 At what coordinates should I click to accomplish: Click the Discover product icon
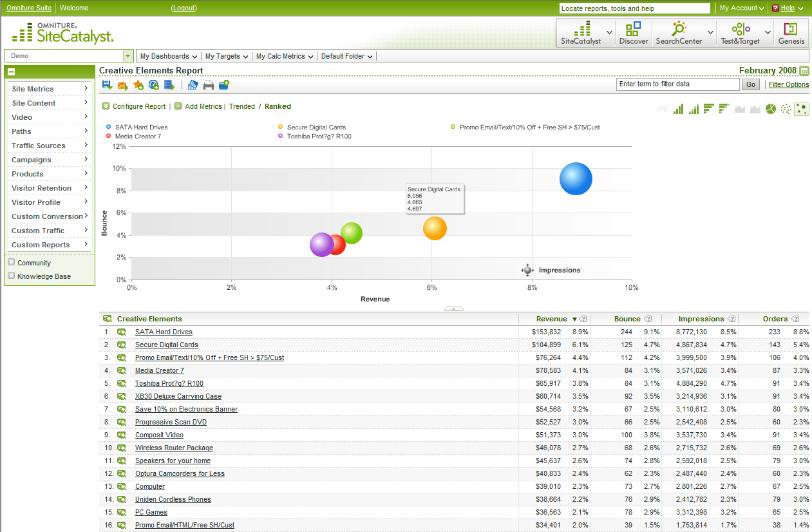point(633,32)
